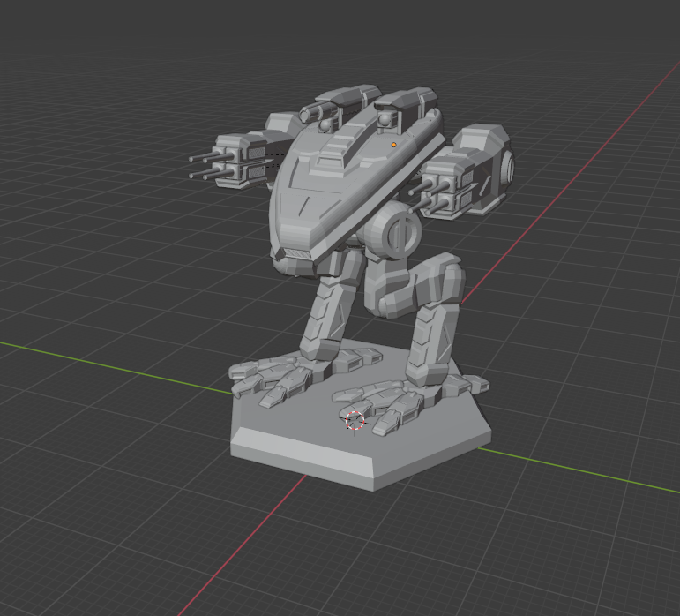Viewport: 680px width, 616px height.
Task: Click the 3D cursor crosshair on the base
Action: tap(355, 420)
